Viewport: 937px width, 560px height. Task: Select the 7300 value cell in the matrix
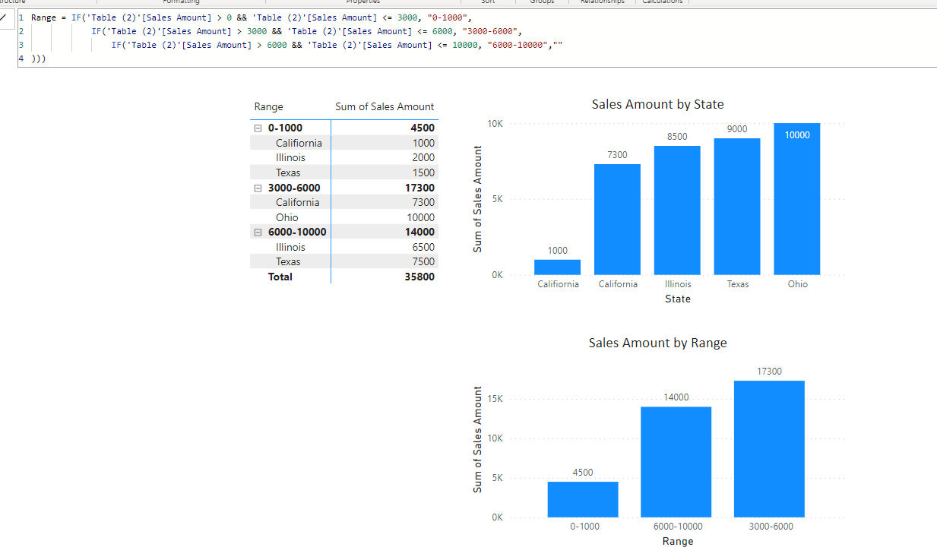[423, 202]
